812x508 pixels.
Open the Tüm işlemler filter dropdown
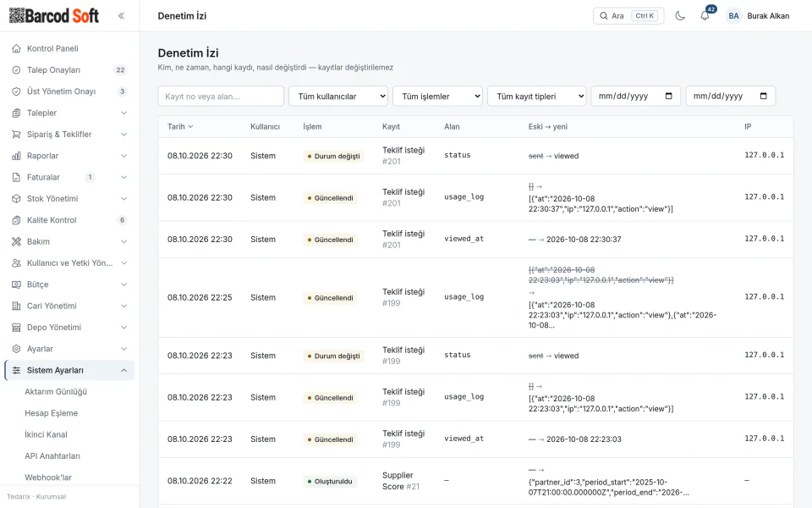pyautogui.click(x=437, y=96)
